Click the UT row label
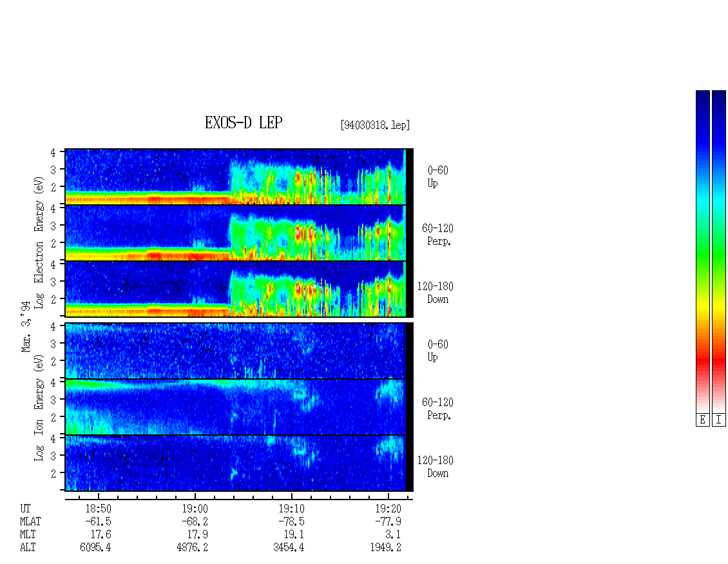 [26, 509]
